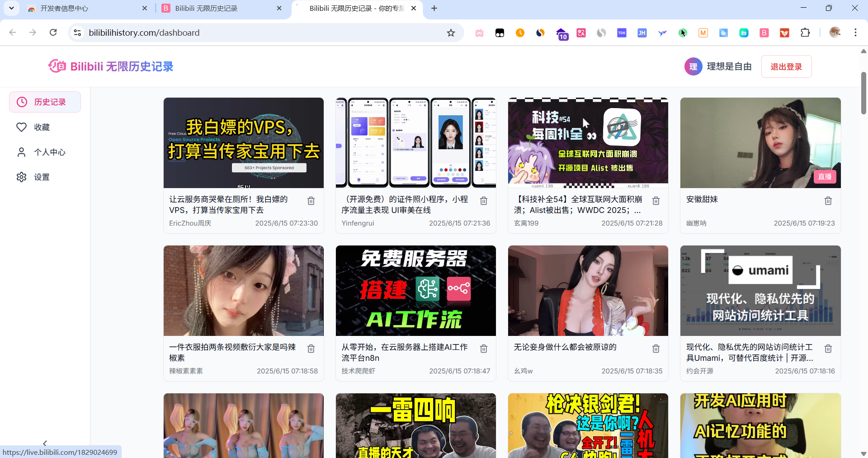Screen dimensions: 868x458
Task: Open the 我白嫖的VPS video thumbnail
Action: pyautogui.click(x=244, y=143)
